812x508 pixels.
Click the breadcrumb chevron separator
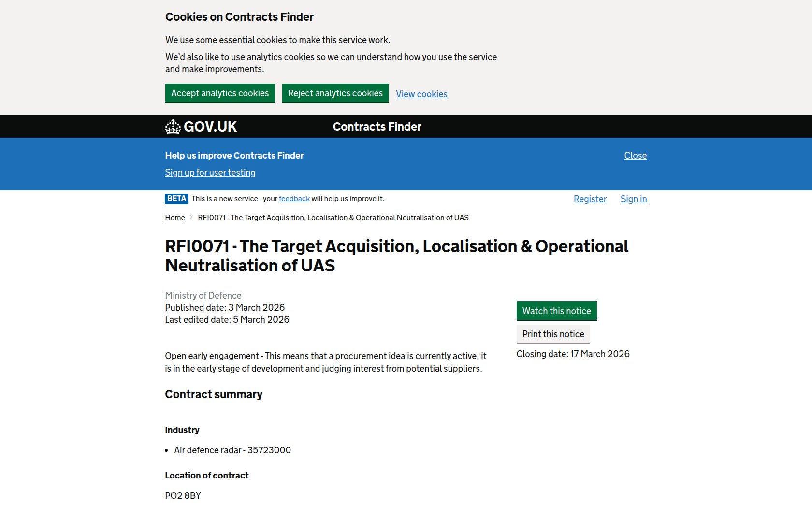click(191, 218)
